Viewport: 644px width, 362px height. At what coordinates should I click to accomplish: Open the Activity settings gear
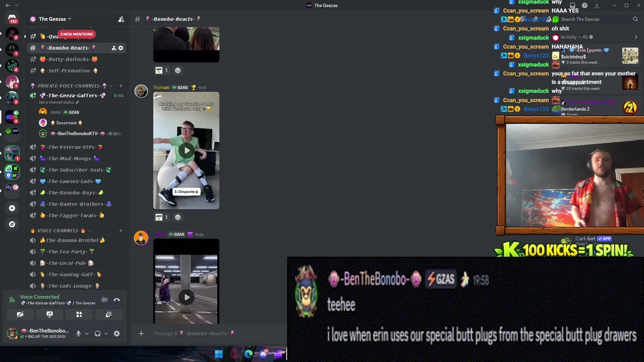591,37
